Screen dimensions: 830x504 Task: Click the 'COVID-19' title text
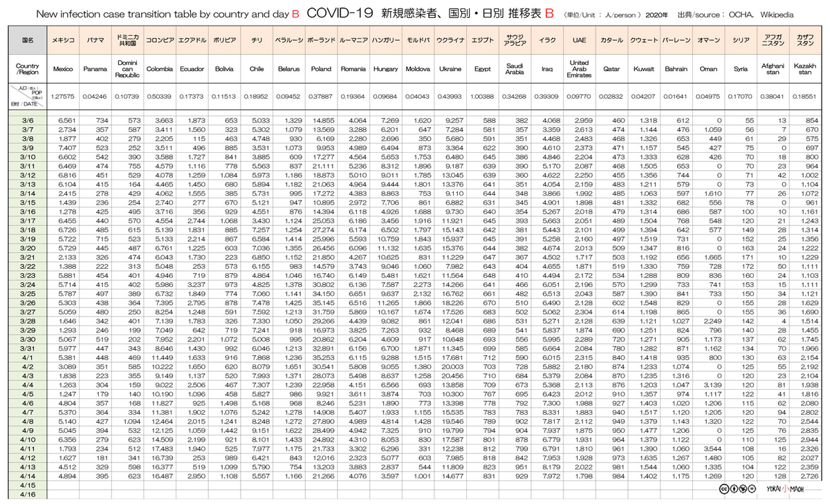click(x=339, y=13)
